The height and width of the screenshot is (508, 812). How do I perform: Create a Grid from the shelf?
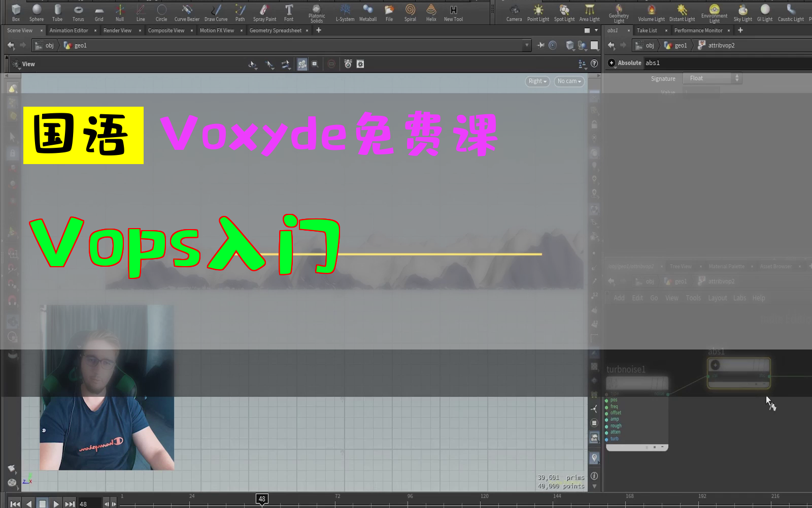point(99,13)
